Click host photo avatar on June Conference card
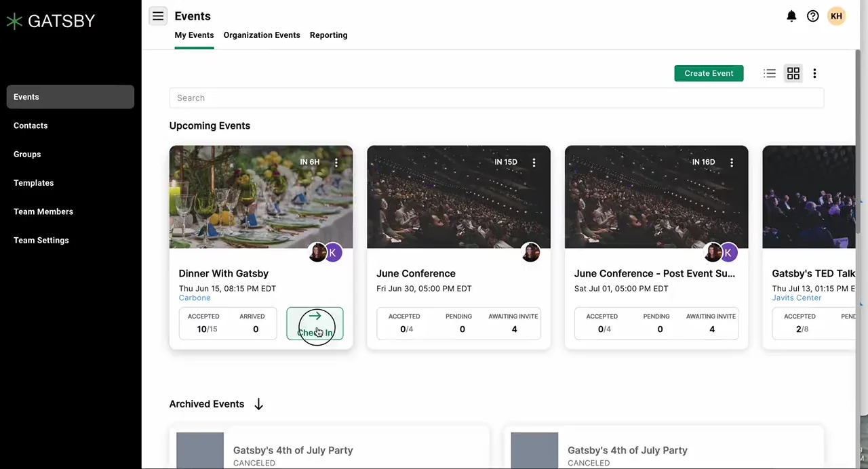The image size is (868, 469). coord(530,252)
